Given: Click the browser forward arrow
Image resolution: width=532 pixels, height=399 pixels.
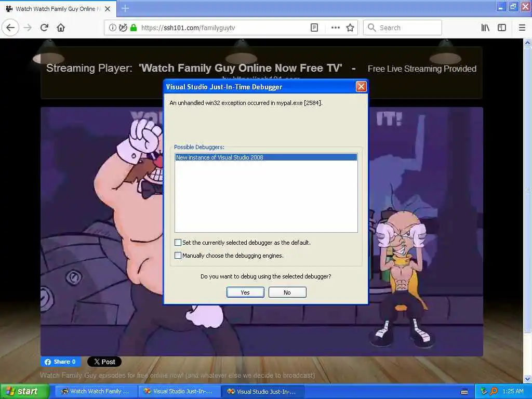Looking at the screenshot, I should click(28, 28).
